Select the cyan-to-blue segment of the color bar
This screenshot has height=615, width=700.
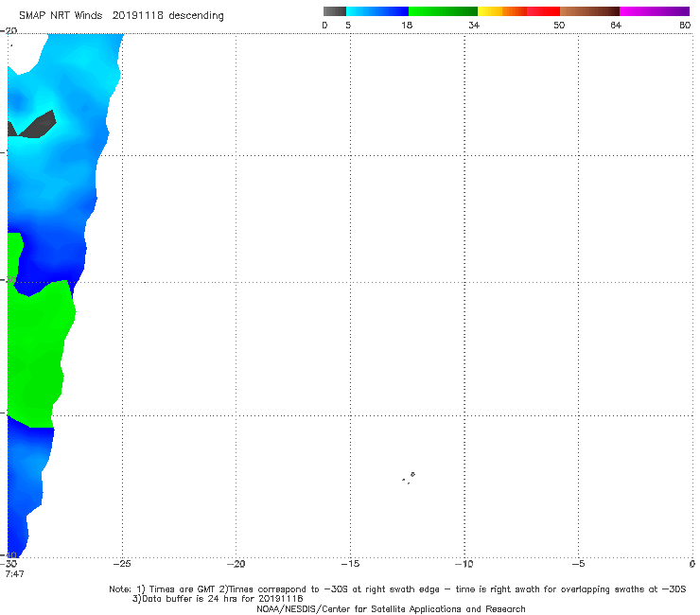click(377, 11)
